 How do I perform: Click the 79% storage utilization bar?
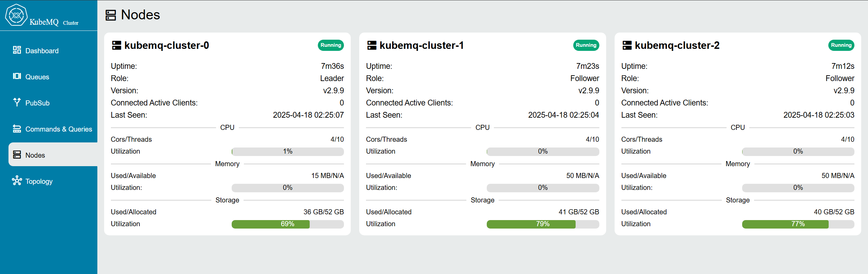[542, 224]
